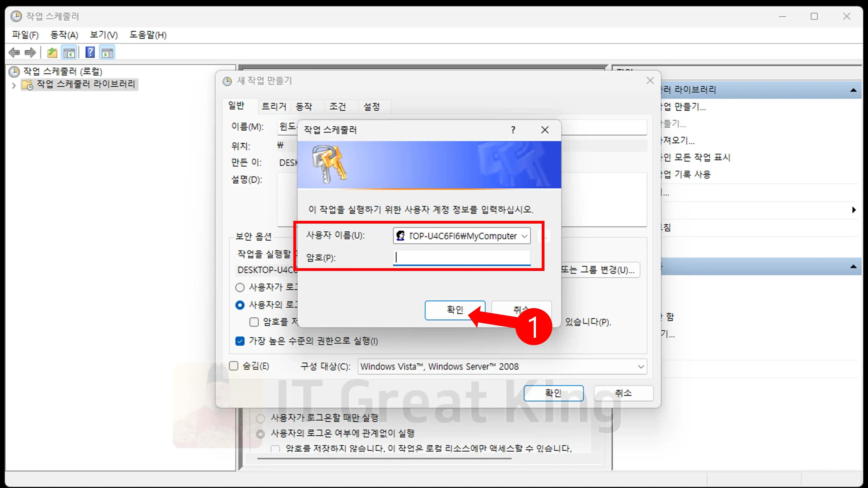Expand the 구성 대상 combo box

pyautogui.click(x=641, y=366)
